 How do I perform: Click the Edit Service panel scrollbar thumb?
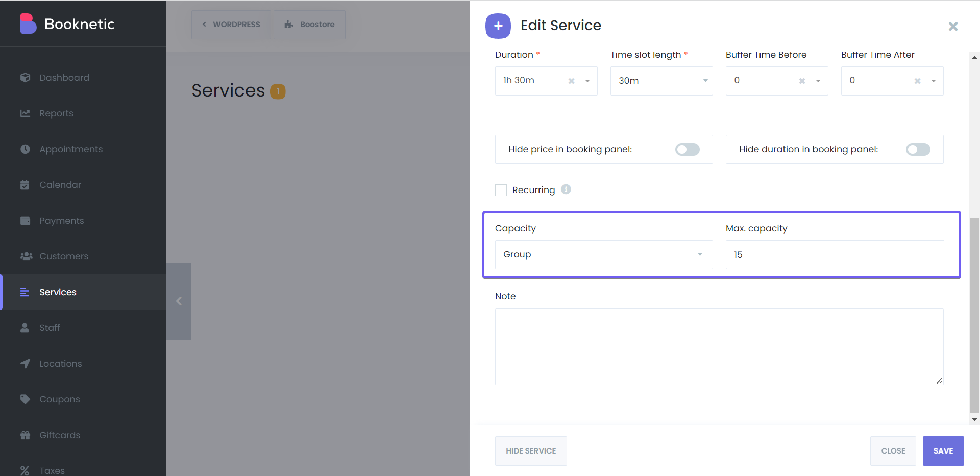click(974, 315)
